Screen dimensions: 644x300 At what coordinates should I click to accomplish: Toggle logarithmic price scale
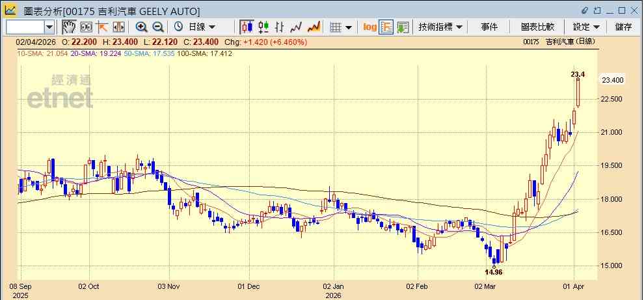(369, 27)
